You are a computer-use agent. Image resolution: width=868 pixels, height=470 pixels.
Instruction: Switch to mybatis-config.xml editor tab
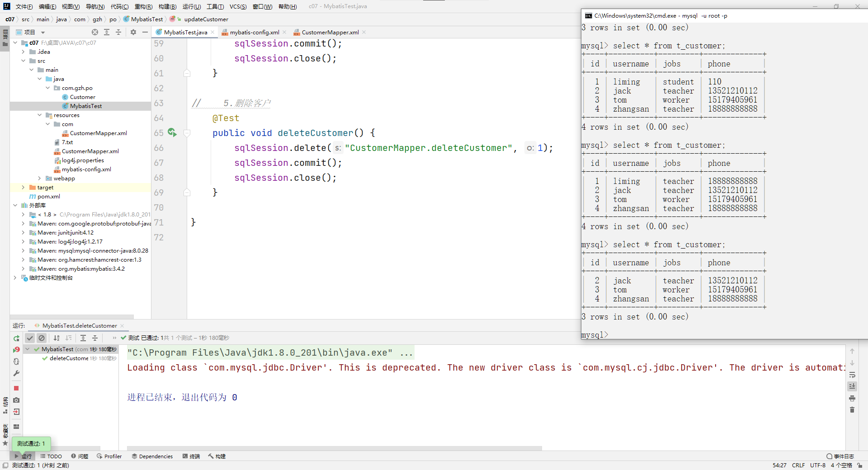pos(254,32)
